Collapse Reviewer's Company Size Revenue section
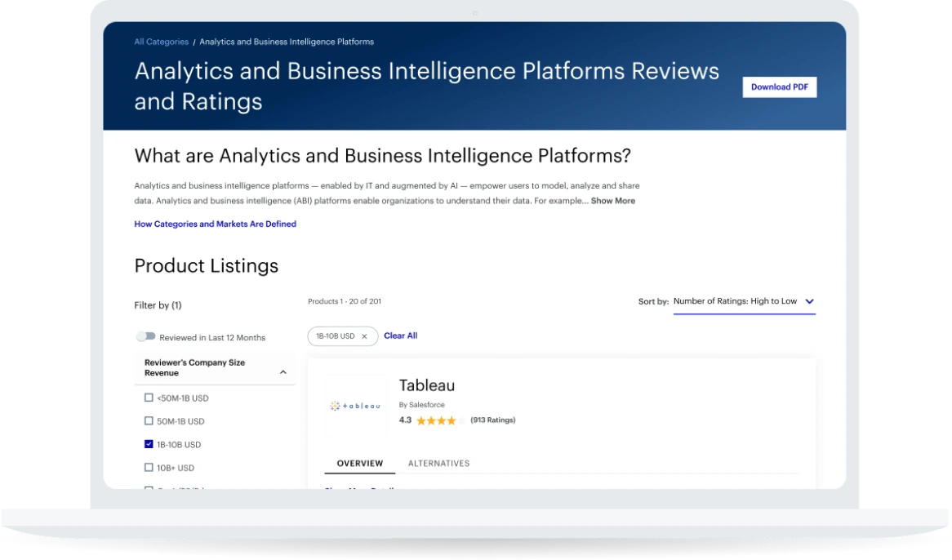This screenshot has width=952, height=560. (x=282, y=372)
